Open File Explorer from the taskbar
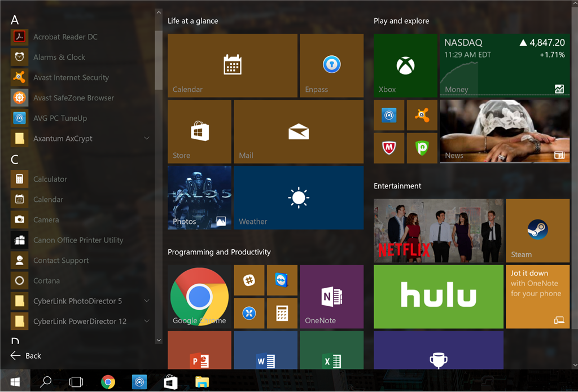The height and width of the screenshot is (392, 578). point(202,382)
